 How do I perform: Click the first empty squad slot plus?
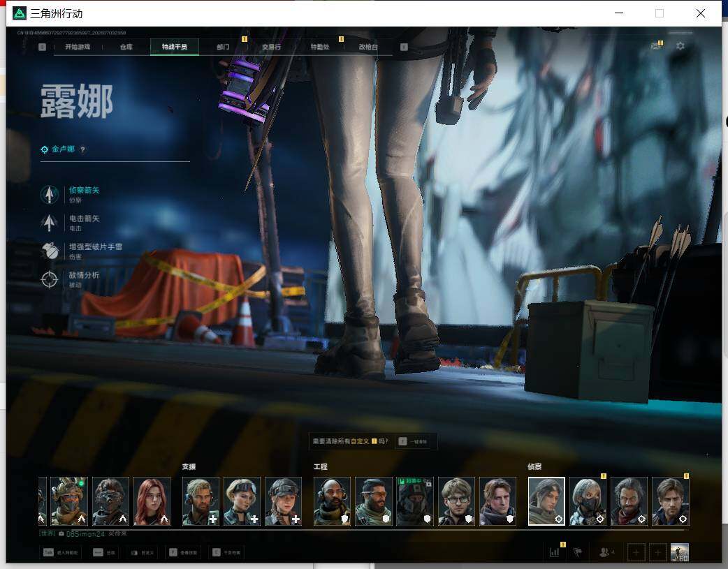[636, 552]
